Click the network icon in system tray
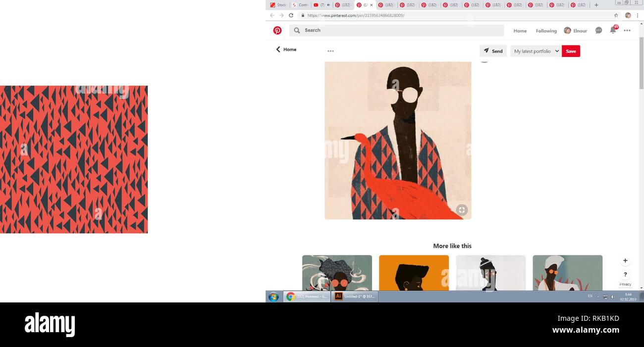Viewport: 644px width, 347px height. tap(605, 297)
